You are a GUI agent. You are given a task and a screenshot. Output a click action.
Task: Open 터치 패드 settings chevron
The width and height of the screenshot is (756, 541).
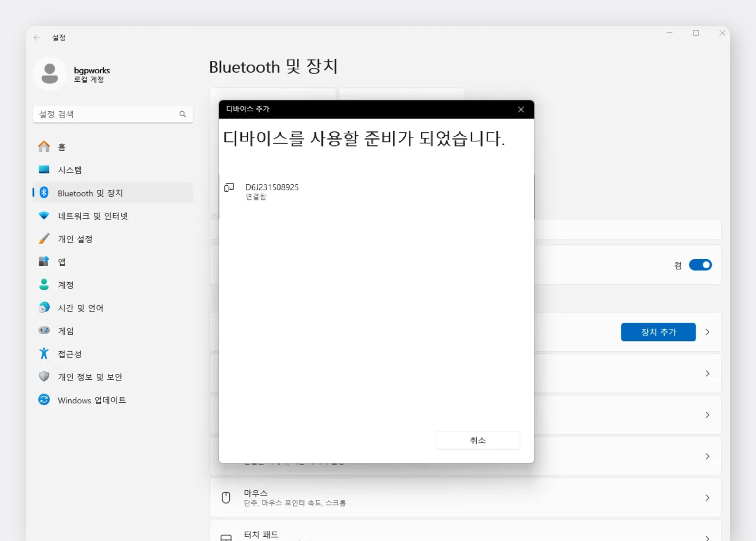pos(707,538)
